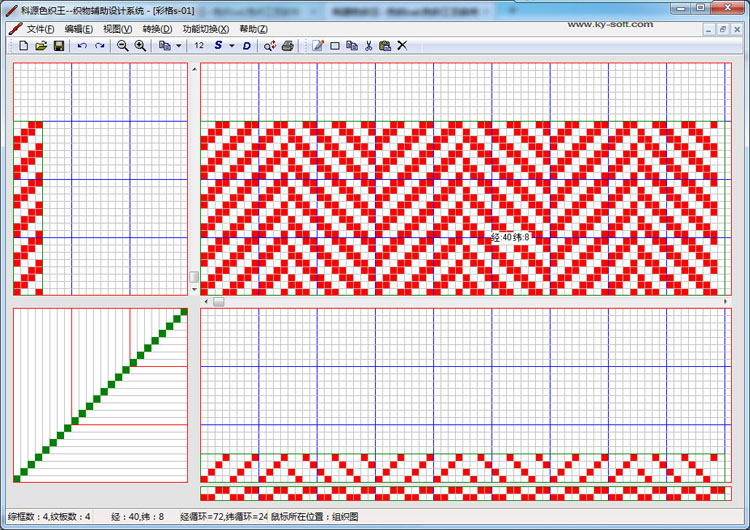Click the vertical scrollbar up arrow of the treadling panel
This screenshot has width=750, height=530.
tap(194, 69)
